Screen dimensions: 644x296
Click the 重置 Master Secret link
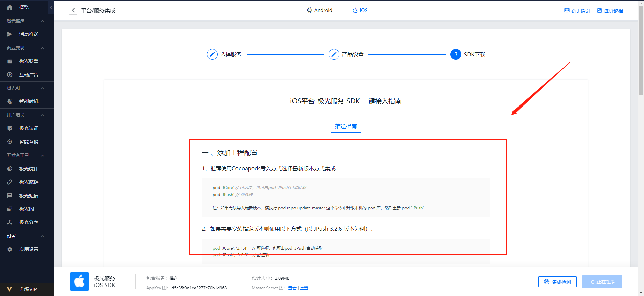304,288
